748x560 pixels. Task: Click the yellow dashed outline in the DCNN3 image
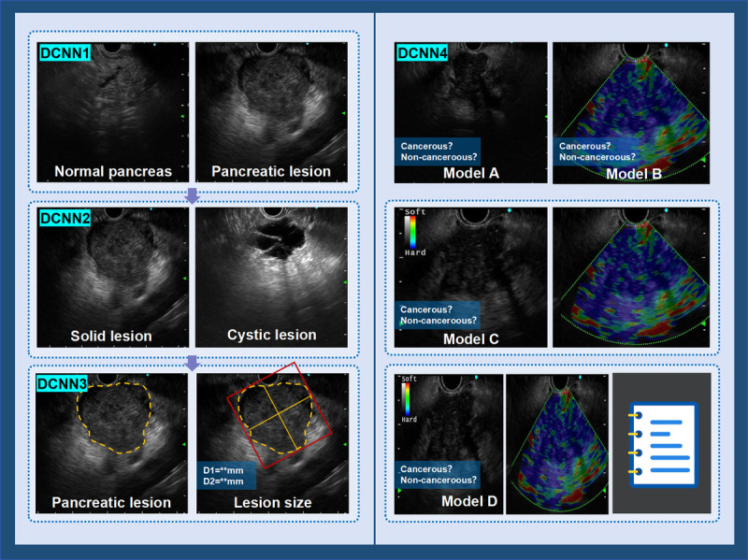pyautogui.click(x=113, y=417)
